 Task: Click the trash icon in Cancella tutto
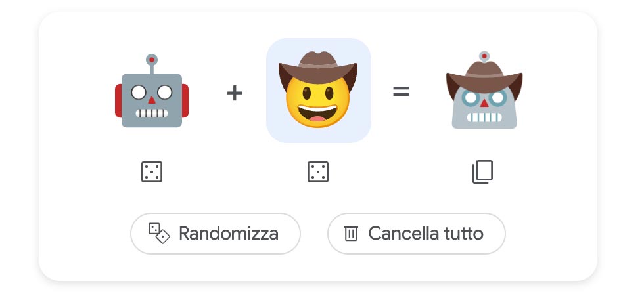pos(351,234)
